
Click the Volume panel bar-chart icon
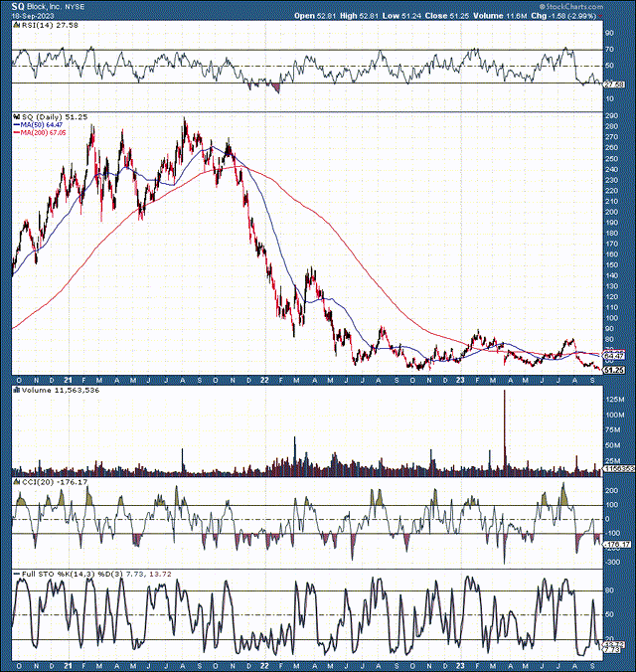(x=17, y=390)
